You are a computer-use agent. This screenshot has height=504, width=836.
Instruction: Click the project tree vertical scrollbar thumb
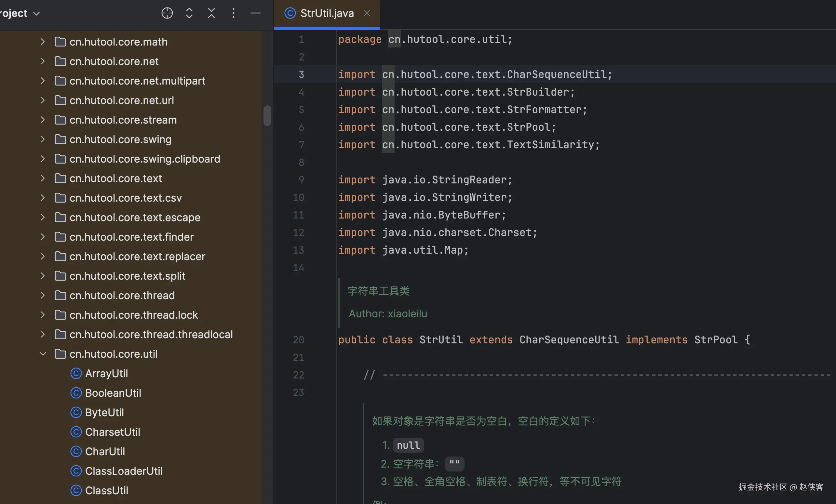[267, 116]
